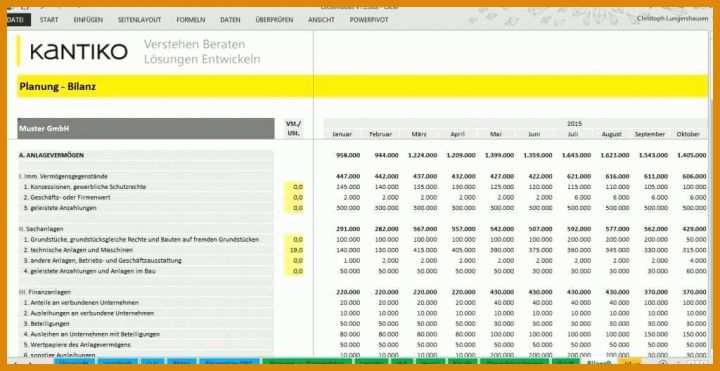Click the Januar column header

342,134
